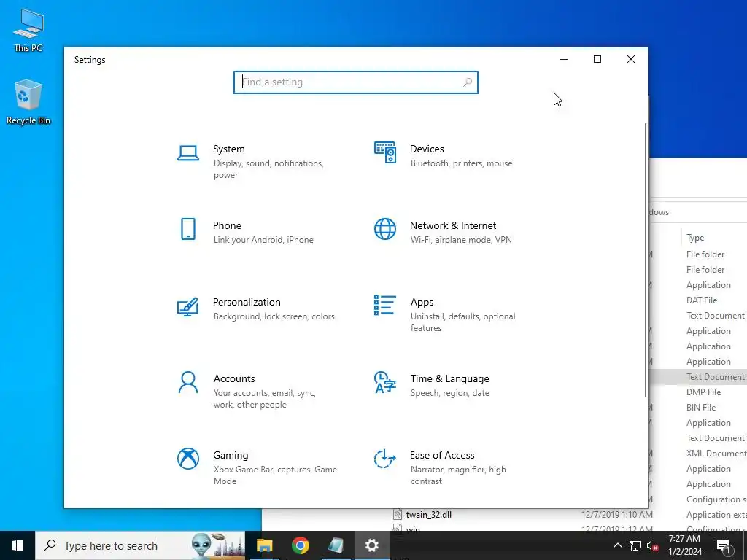Image resolution: width=747 pixels, height=560 pixels.
Task: Select twain_32.dll in File Explorer
Action: coord(429,514)
